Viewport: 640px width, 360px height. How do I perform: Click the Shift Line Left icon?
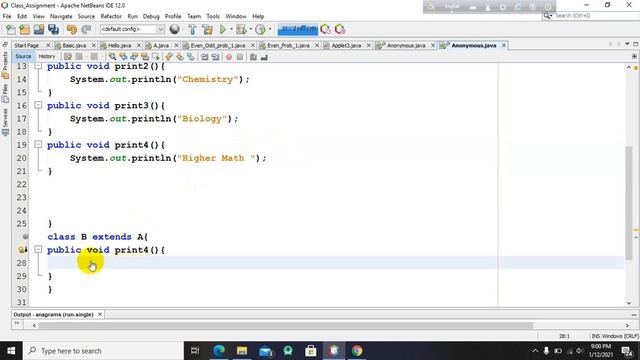[204, 57]
